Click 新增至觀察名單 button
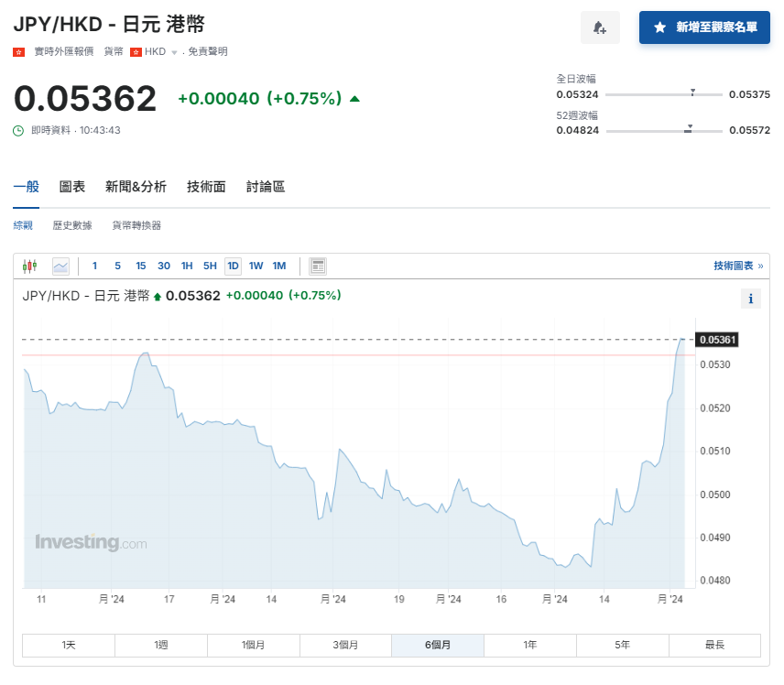 704,27
